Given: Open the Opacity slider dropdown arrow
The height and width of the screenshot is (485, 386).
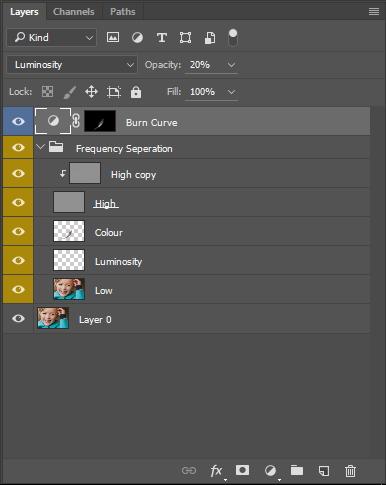Looking at the screenshot, I should pyautogui.click(x=231, y=65).
